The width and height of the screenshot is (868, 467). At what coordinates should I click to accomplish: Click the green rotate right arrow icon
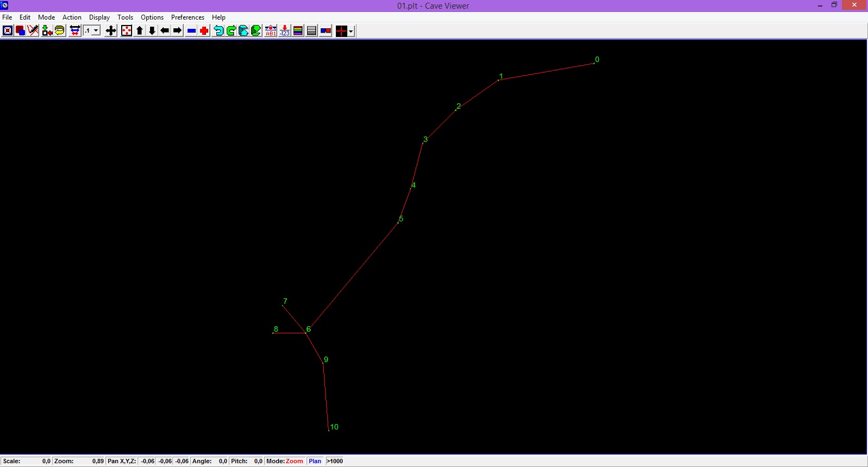231,31
